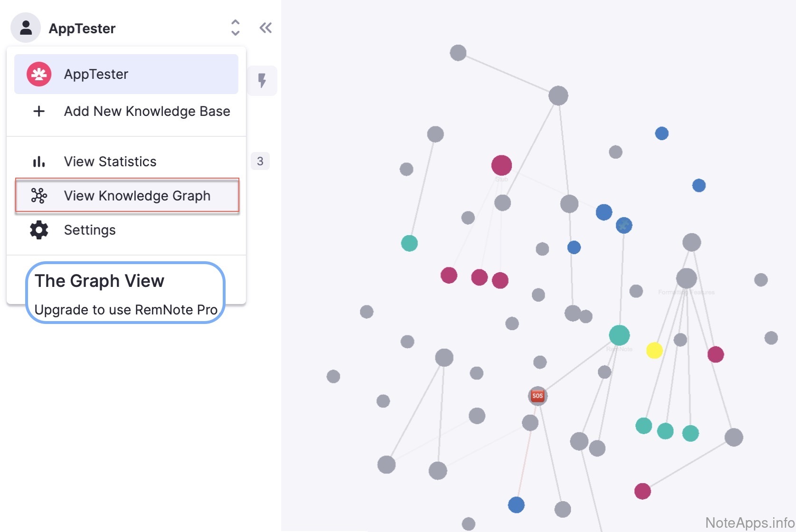The width and height of the screenshot is (796, 532).
Task: Click Upgrade to use RemNote Pro
Action: (126, 310)
